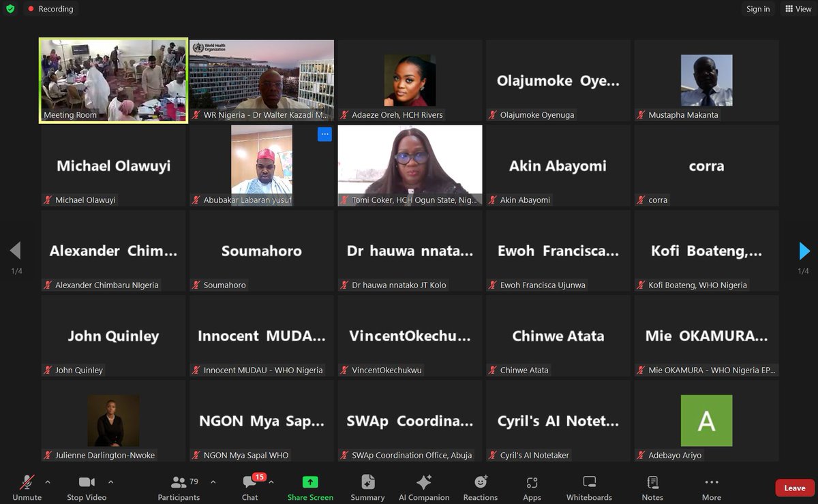Open the blue three-dot menu on Abubakar's tile
The width and height of the screenshot is (818, 504).
(x=324, y=134)
